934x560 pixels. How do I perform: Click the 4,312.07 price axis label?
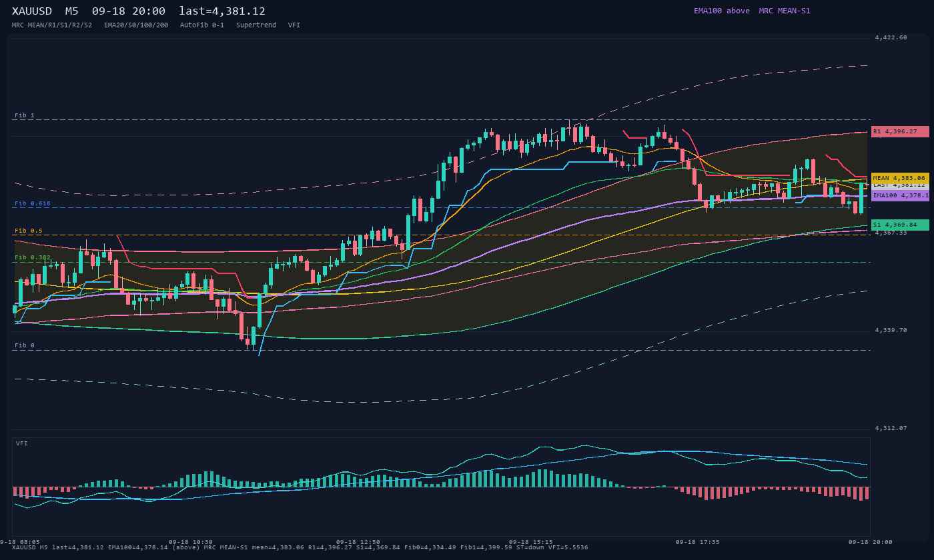tap(891, 428)
